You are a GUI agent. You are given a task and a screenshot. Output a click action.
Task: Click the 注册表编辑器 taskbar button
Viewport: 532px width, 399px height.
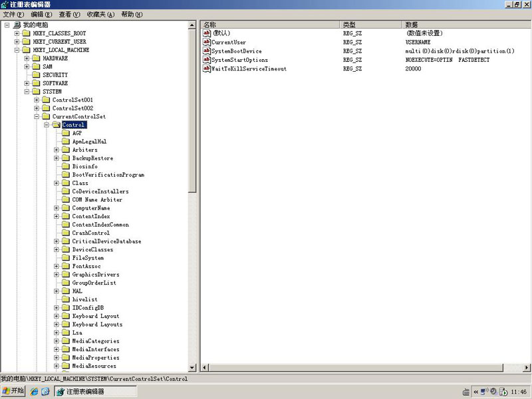click(85, 391)
